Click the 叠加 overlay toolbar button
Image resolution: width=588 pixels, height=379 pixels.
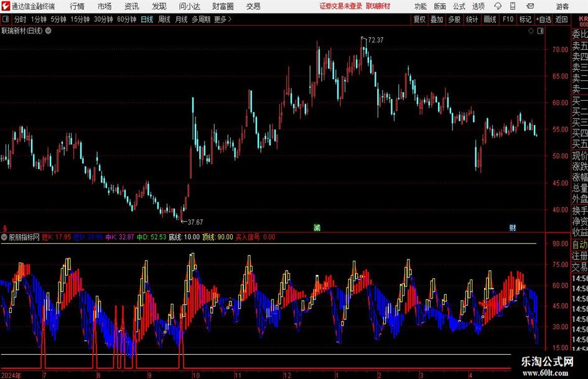[437, 19]
